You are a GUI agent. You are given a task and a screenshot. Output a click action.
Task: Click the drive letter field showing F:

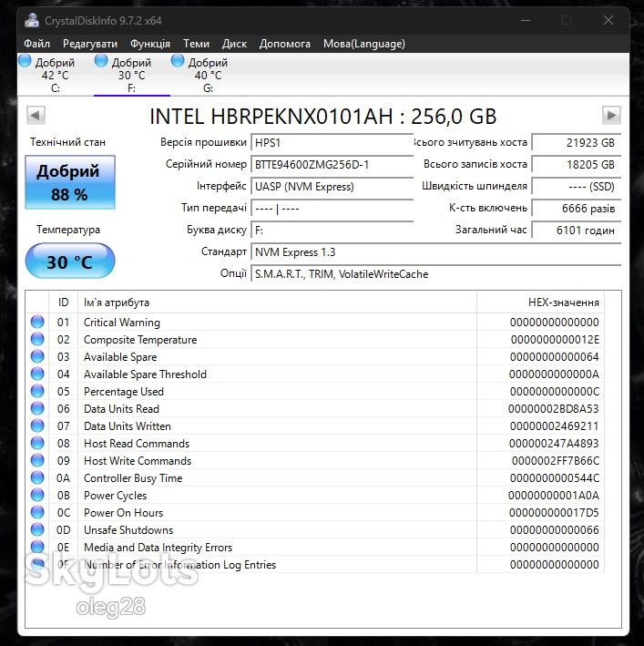click(x=332, y=230)
